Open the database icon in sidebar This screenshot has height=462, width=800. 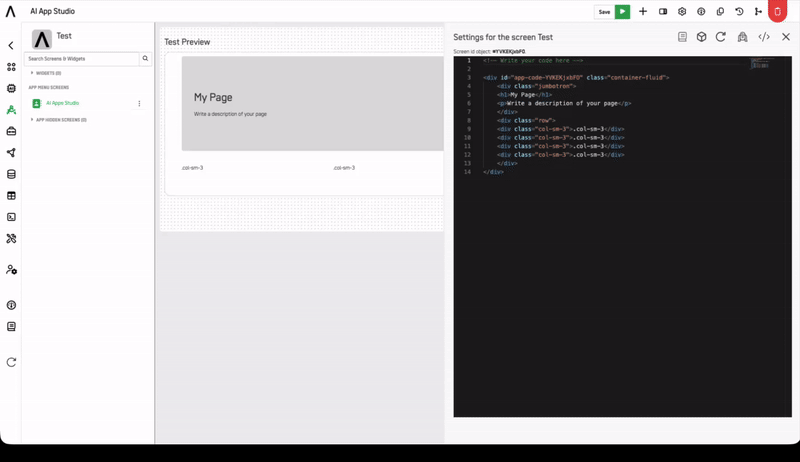click(11, 174)
